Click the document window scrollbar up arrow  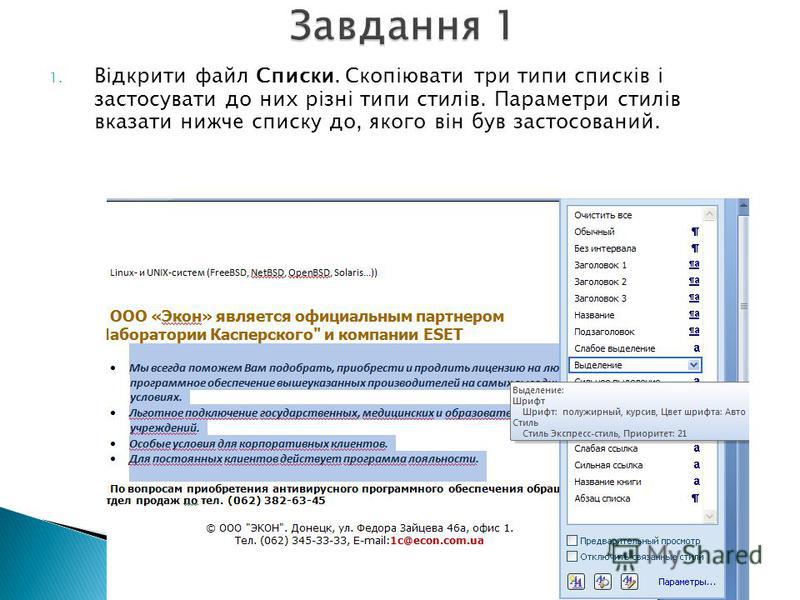click(x=743, y=205)
